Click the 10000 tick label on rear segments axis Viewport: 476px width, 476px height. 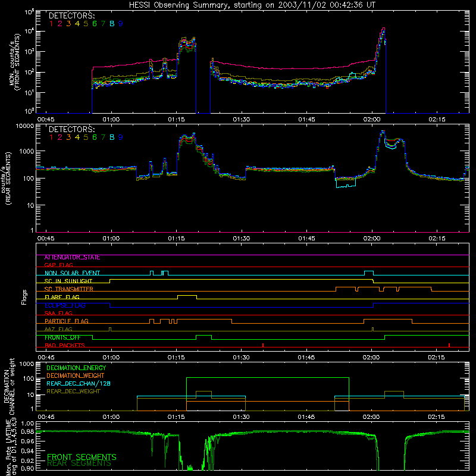(x=25, y=126)
